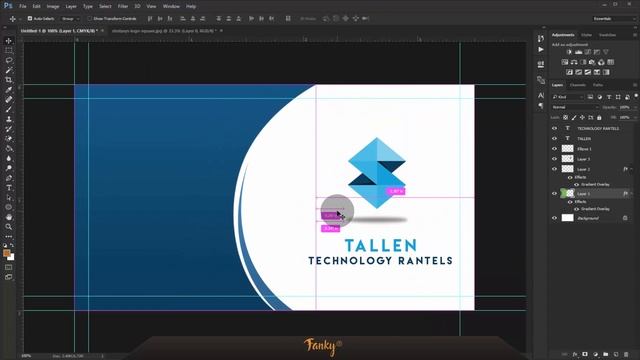The image size is (640, 360).
Task: Select the Eyedropper tool
Action: pos(9,90)
